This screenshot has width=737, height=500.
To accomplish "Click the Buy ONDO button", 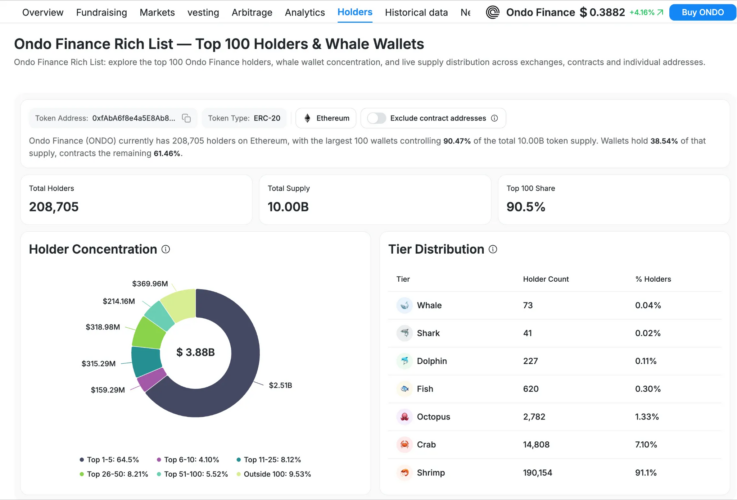I will pos(703,12).
